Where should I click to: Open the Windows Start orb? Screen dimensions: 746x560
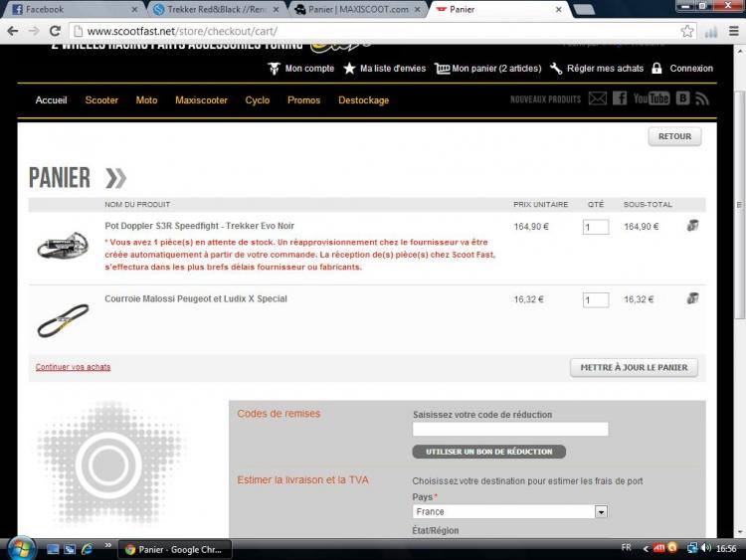[x=21, y=549]
